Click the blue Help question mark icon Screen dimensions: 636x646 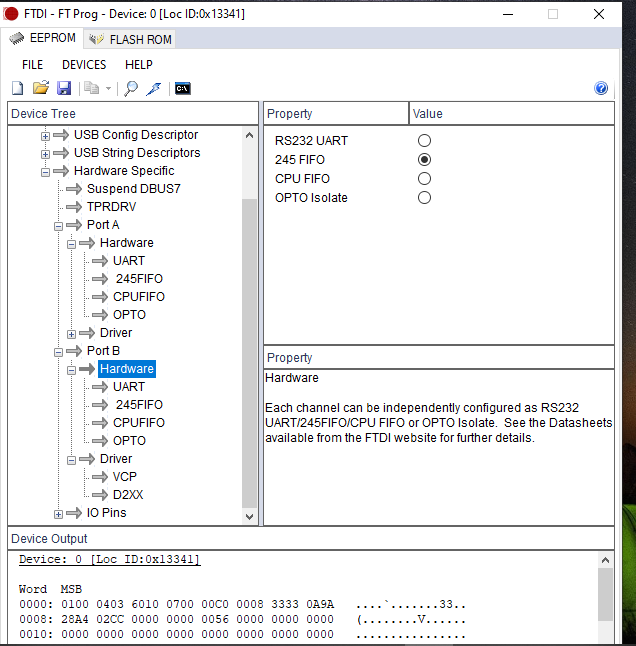coord(601,88)
